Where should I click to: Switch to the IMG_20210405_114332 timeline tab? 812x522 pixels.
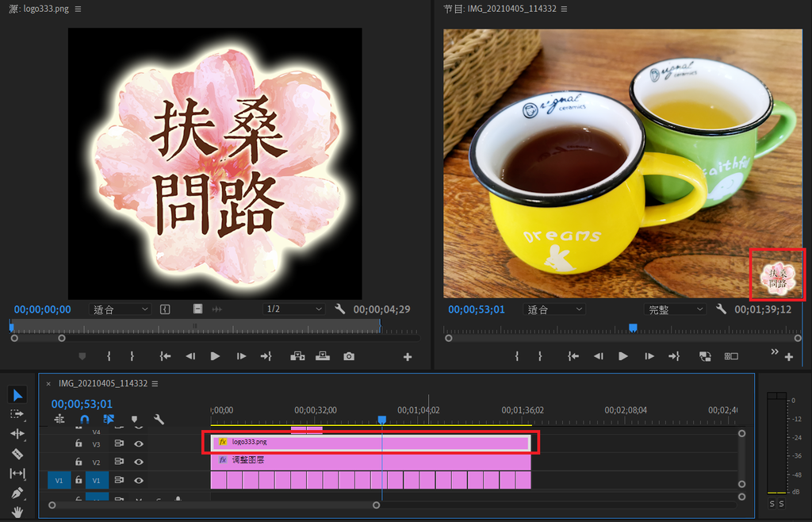(103, 382)
